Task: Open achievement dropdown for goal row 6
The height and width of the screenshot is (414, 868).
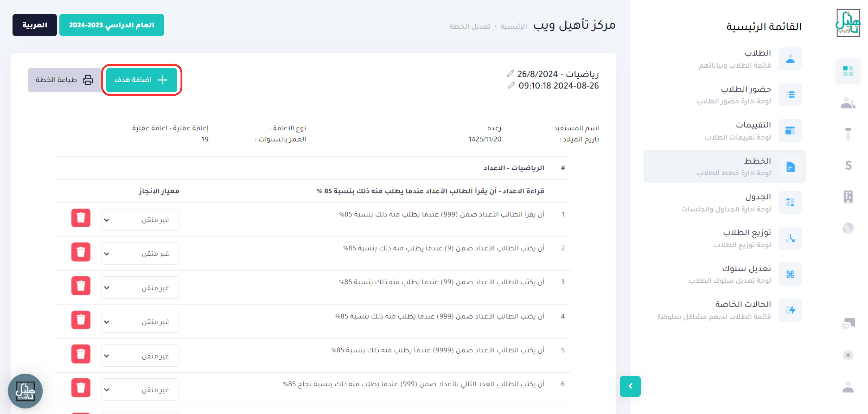Action: click(140, 390)
